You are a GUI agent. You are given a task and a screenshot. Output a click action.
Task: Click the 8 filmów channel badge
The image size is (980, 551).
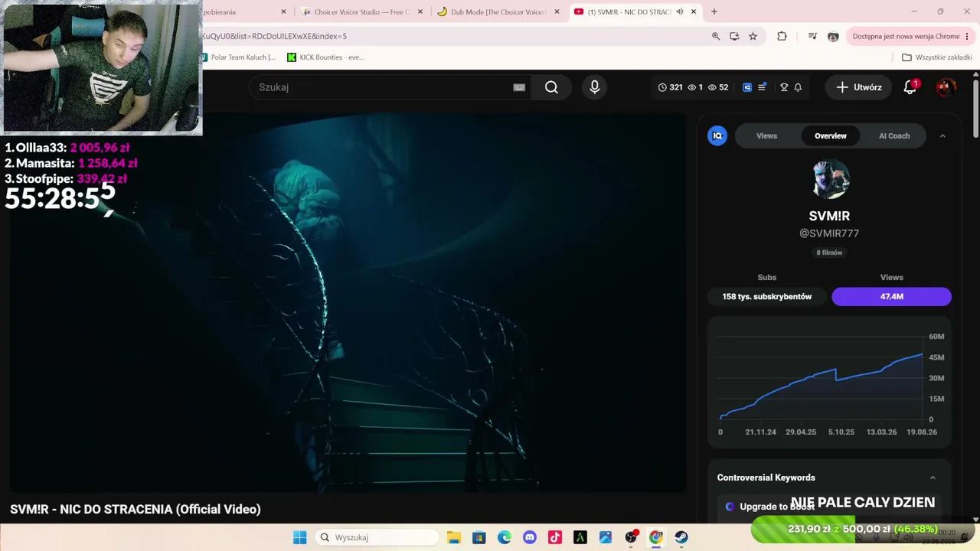pos(829,253)
